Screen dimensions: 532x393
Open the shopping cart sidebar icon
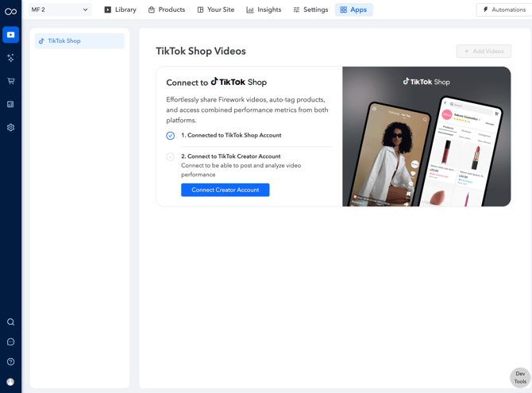(10, 81)
